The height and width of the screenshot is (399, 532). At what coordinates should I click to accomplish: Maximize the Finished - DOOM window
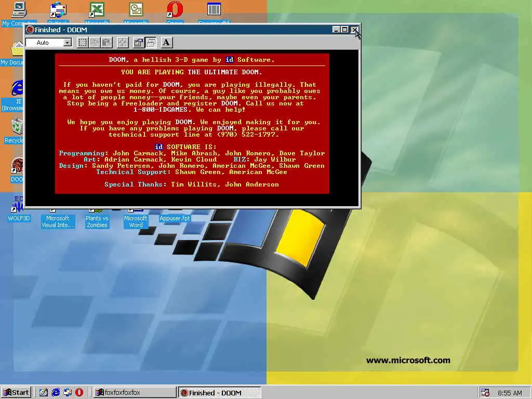pos(344,30)
